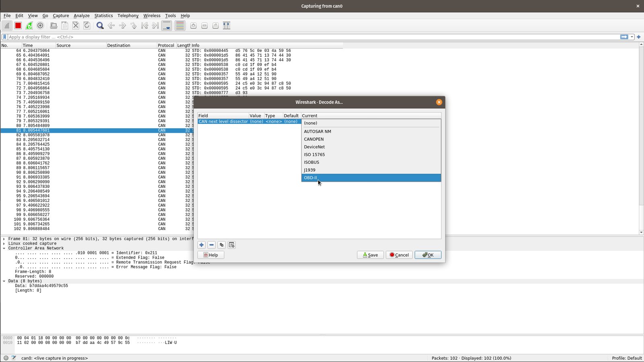The width and height of the screenshot is (644, 362).
Task: Find a packet with the magnifier icon
Action: [100, 26]
